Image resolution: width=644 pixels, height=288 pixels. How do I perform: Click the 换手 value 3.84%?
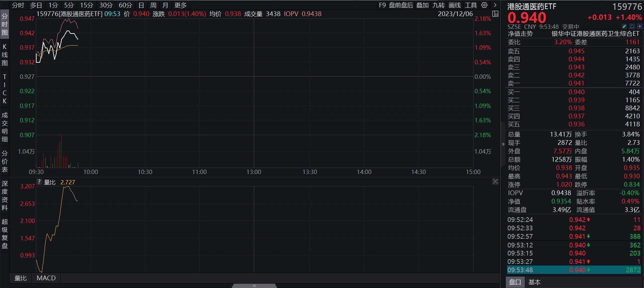(631, 134)
